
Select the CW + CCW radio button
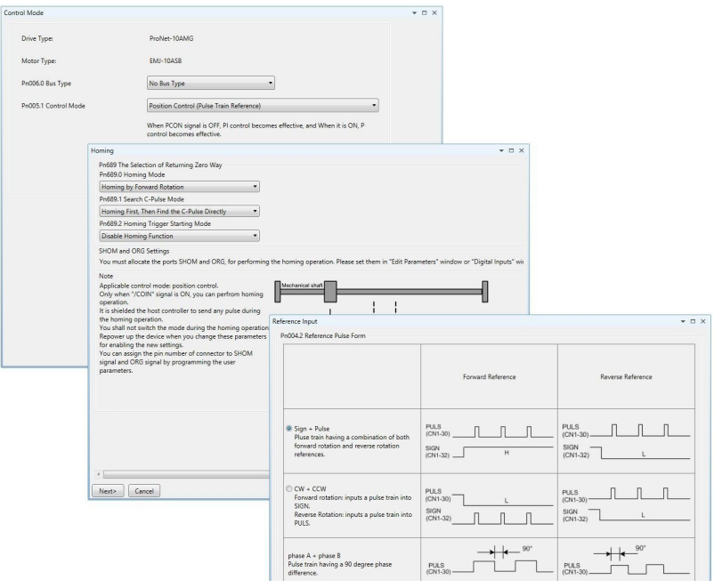[x=288, y=488]
